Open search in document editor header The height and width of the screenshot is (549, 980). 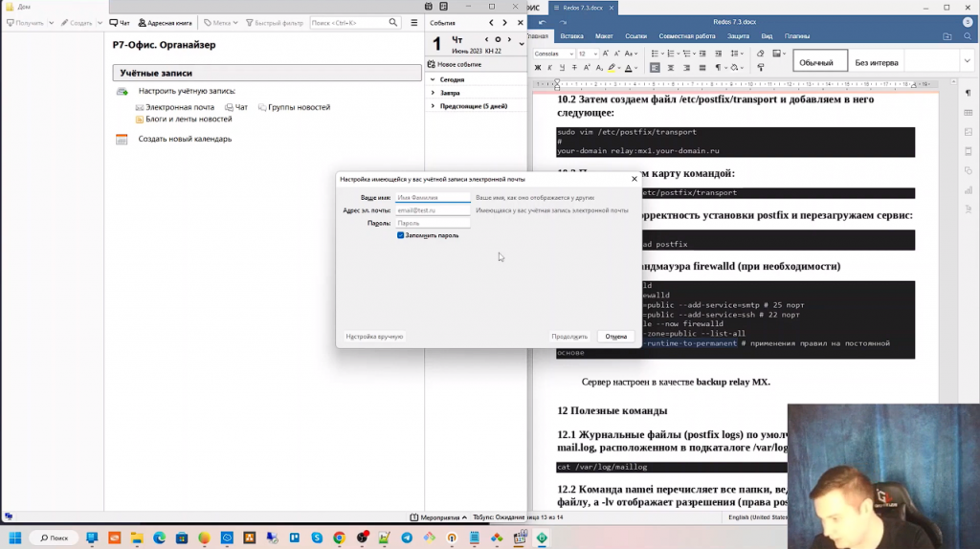968,36
